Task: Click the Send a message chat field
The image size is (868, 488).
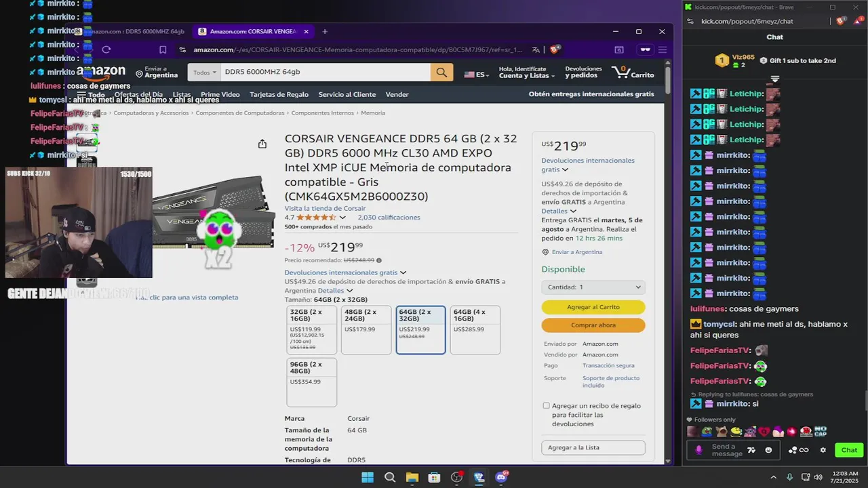Action: (726, 450)
